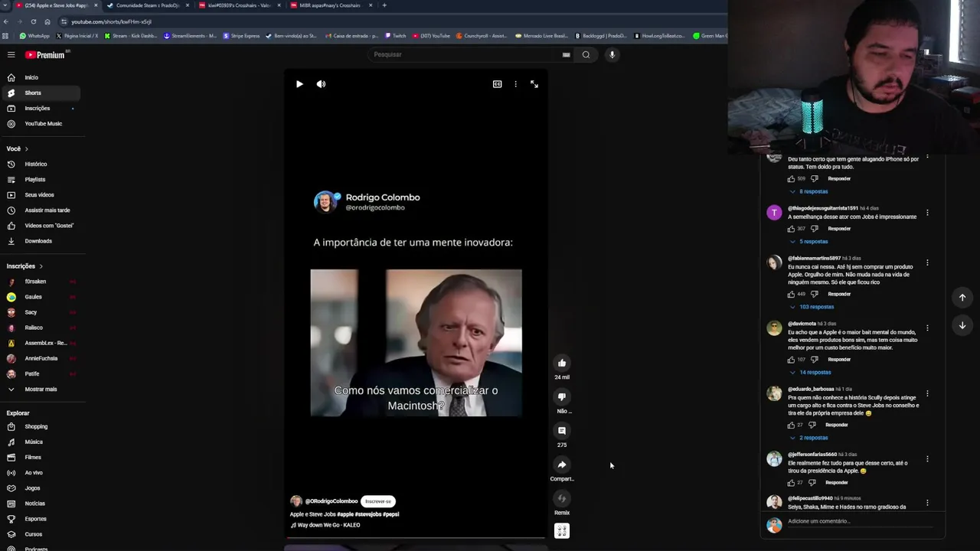Open the hamburger guide menu
The height and width of the screenshot is (551, 980).
(x=11, y=54)
